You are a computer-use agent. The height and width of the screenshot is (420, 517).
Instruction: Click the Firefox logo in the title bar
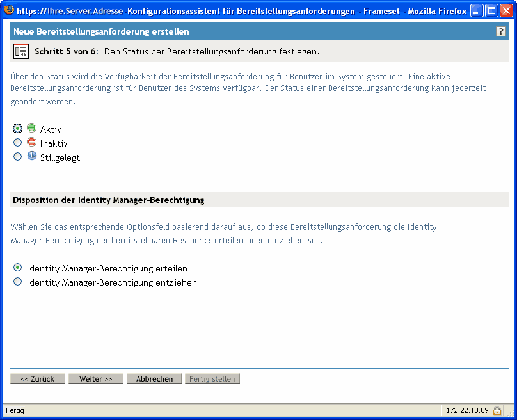coord(9,10)
